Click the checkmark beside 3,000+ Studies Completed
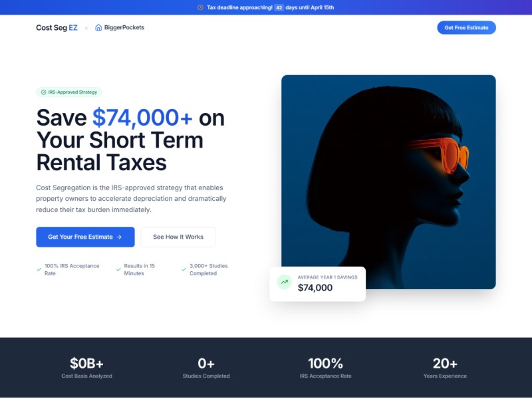The image size is (532, 399). 184,269
